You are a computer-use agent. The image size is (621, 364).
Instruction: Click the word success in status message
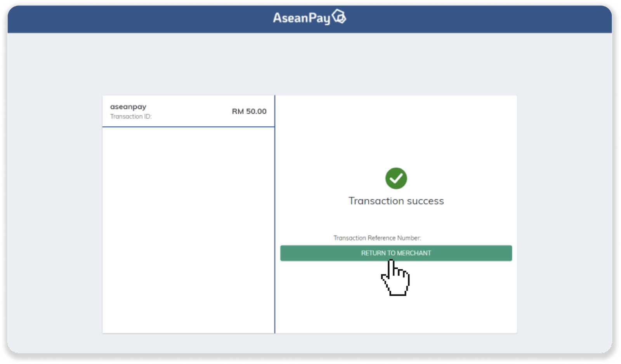[425, 201]
